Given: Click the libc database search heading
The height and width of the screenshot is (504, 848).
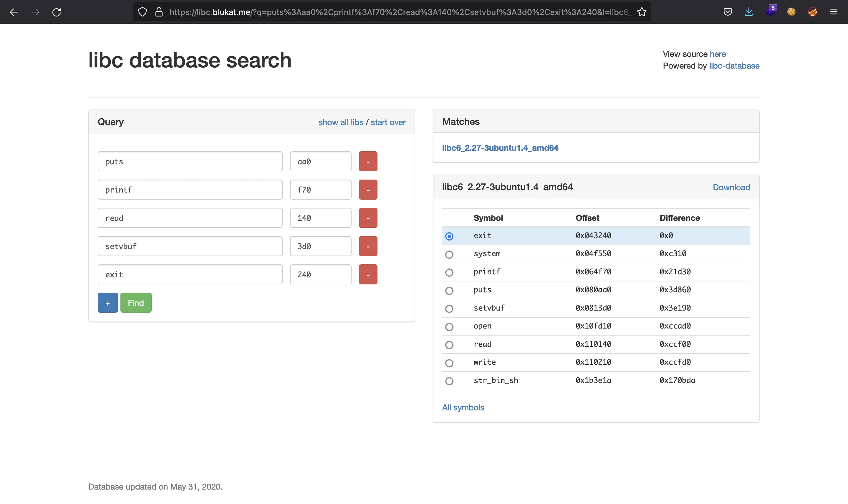Looking at the screenshot, I should (x=190, y=60).
